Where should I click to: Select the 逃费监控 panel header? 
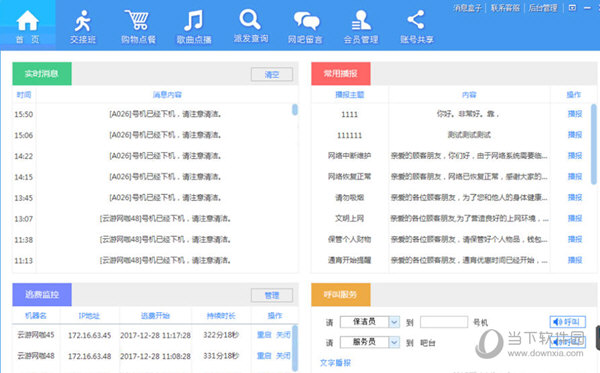coord(42,295)
